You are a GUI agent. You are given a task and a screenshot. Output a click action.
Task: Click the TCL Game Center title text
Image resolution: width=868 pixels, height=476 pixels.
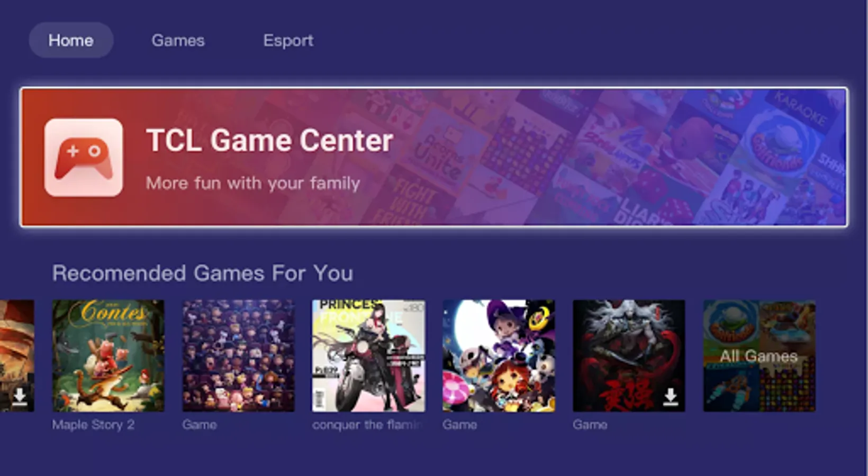pos(269,140)
